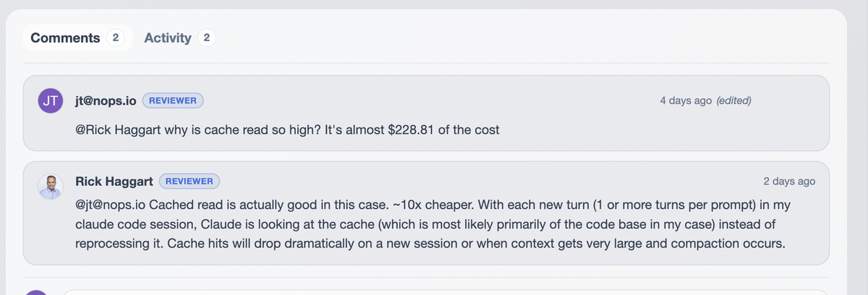Select Rick Haggart's cached read reply text
The image size is (868, 295).
pos(430,223)
